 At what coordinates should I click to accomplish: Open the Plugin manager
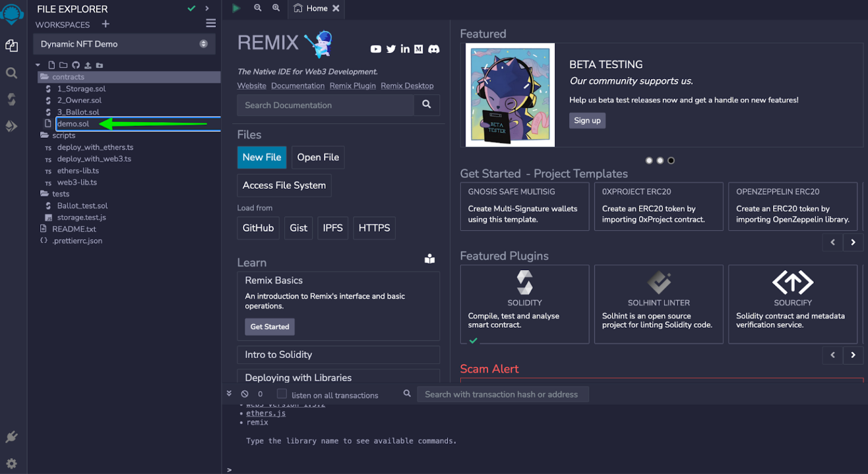click(x=12, y=436)
